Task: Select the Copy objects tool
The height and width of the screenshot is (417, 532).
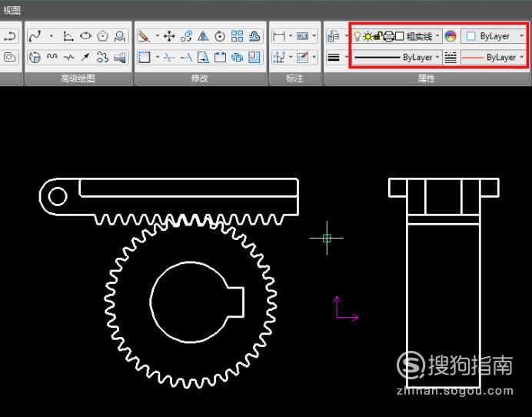Action: (186, 35)
